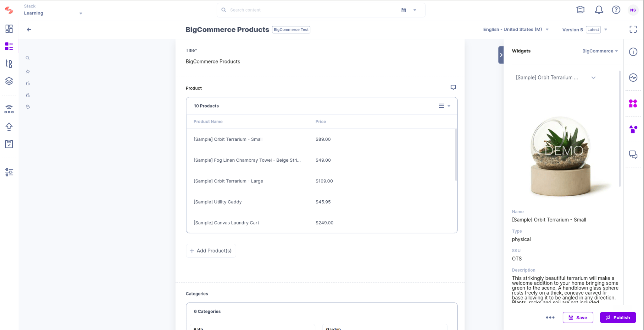Click the tag icon in side panel
This screenshot has width=644, height=330.
(x=28, y=107)
